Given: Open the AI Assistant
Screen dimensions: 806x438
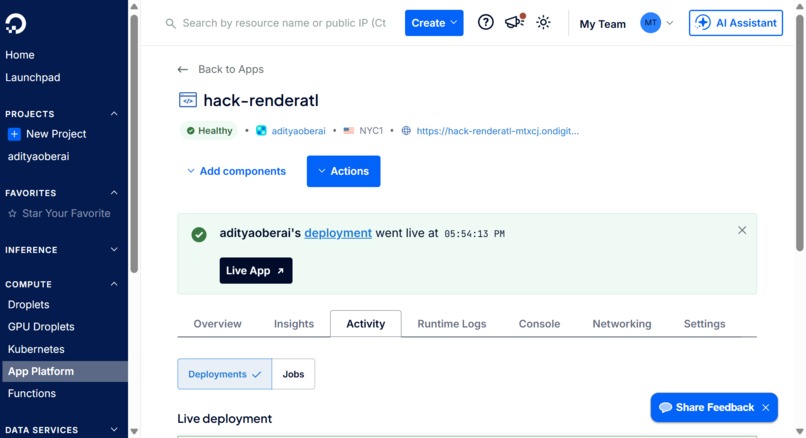Looking at the screenshot, I should tap(736, 23).
